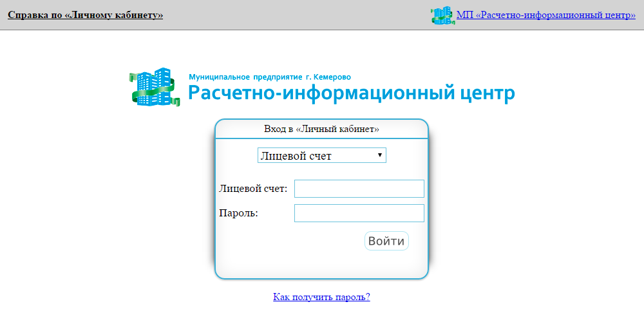Click the «Лицевой счет:» field label

pyautogui.click(x=253, y=189)
